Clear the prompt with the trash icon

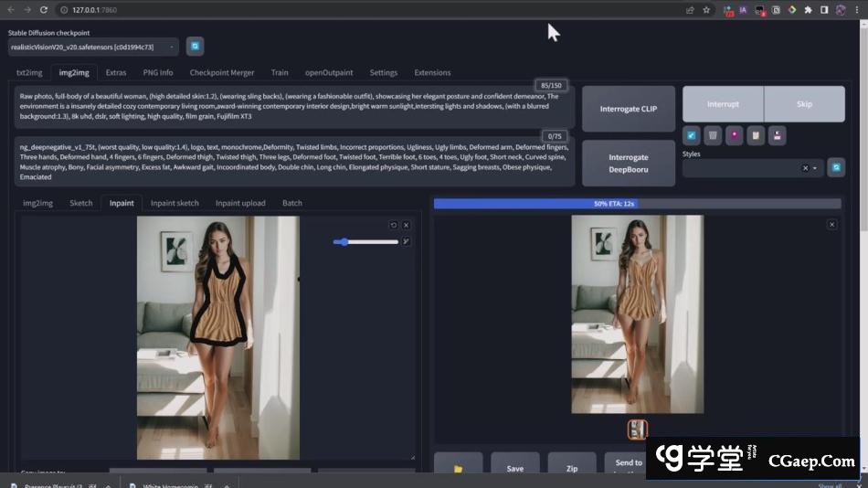pyautogui.click(x=713, y=135)
